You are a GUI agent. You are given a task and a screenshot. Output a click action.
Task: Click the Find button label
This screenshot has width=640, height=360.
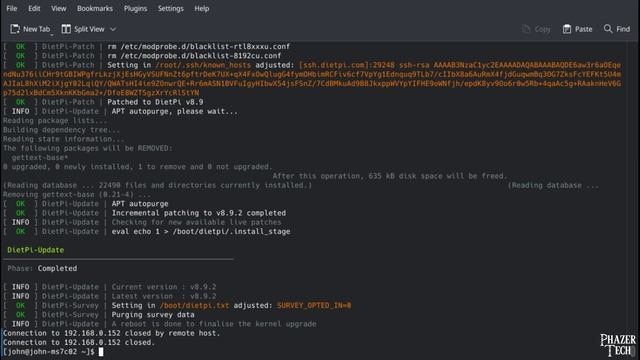point(623,29)
